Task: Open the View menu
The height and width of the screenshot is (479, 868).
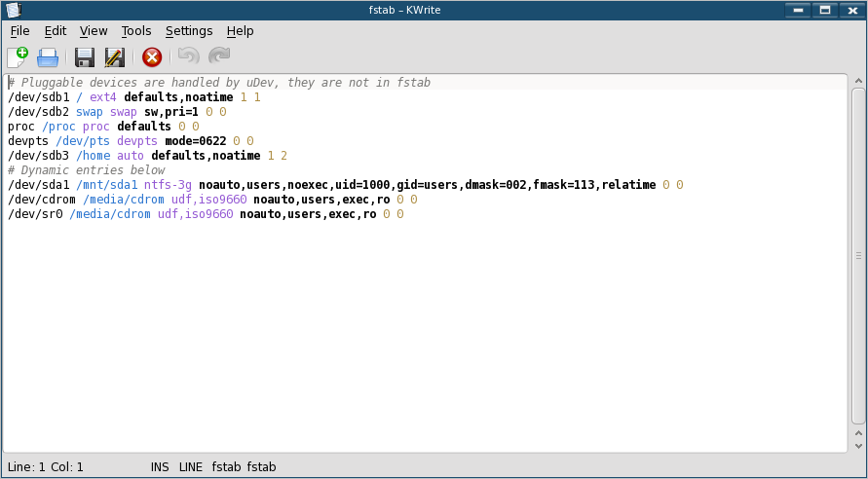Action: pos(94,31)
